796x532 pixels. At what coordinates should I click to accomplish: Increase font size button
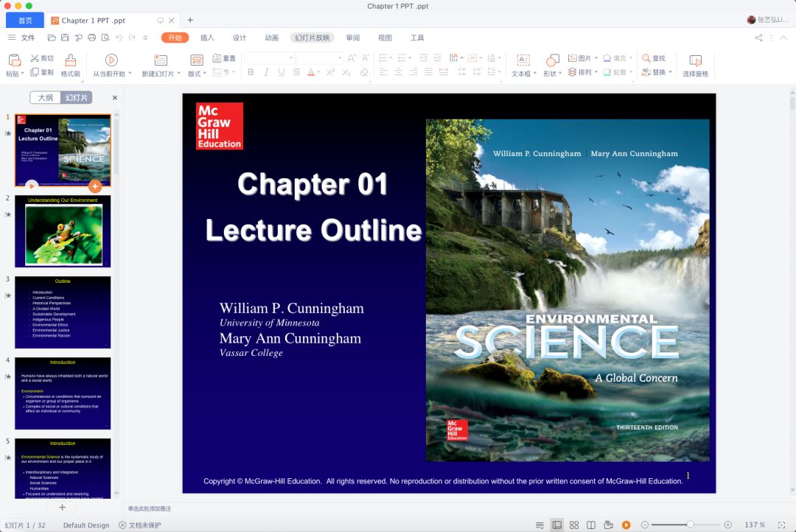(x=352, y=58)
